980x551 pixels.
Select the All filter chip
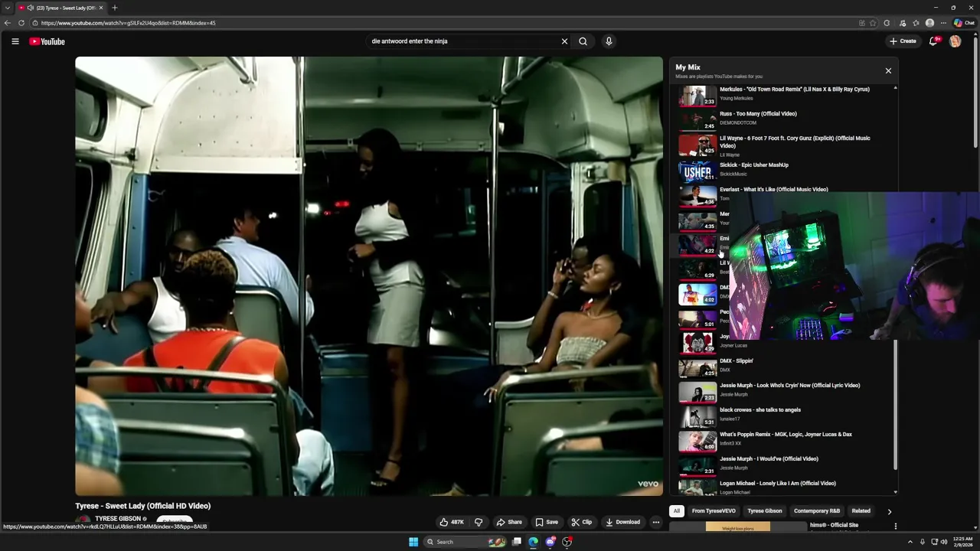676,511
